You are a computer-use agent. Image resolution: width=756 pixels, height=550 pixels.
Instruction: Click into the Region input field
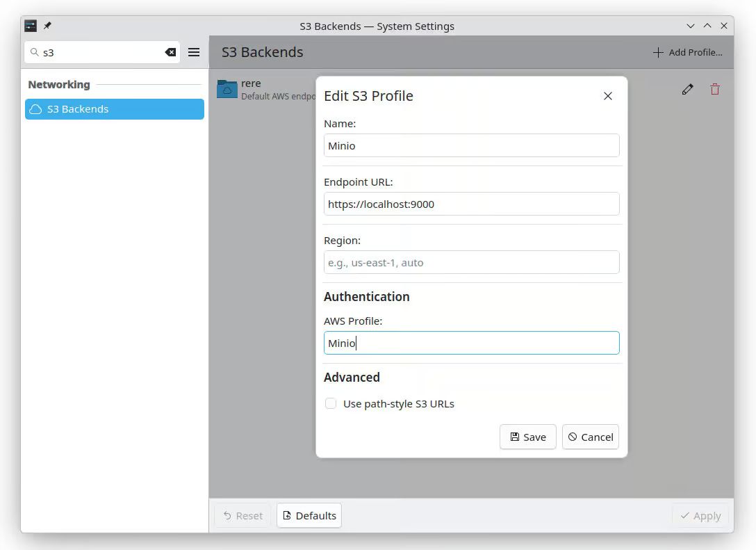(x=471, y=262)
